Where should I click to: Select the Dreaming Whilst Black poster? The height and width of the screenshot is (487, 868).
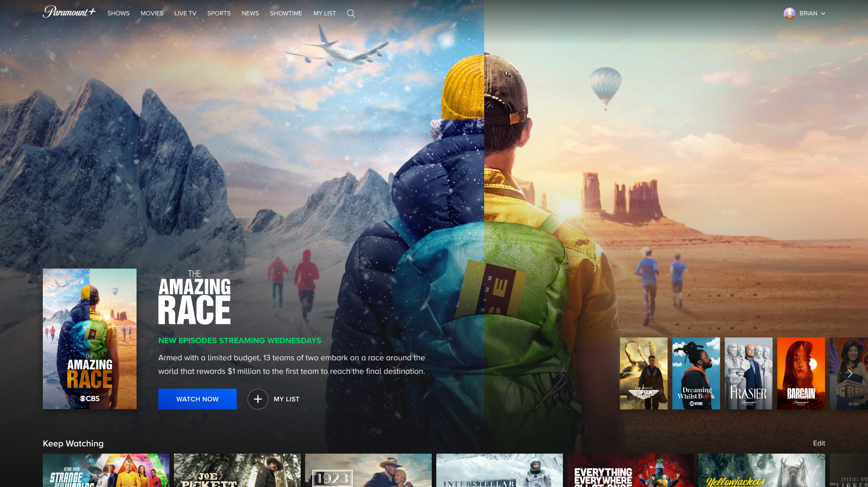696,373
